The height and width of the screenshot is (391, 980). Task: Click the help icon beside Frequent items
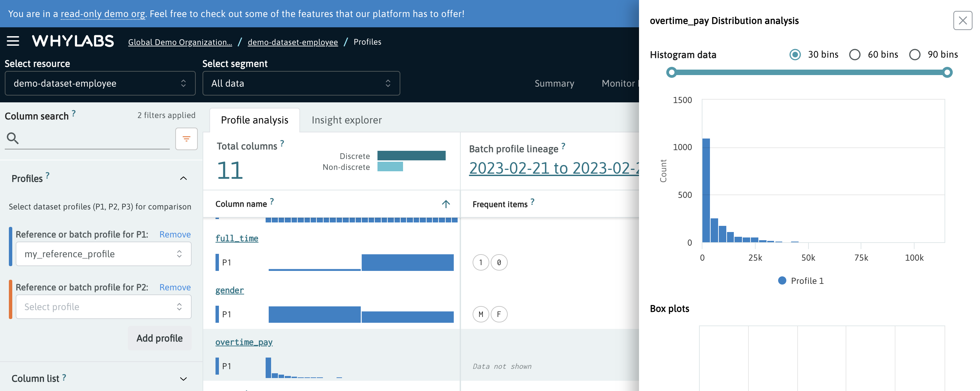(533, 201)
